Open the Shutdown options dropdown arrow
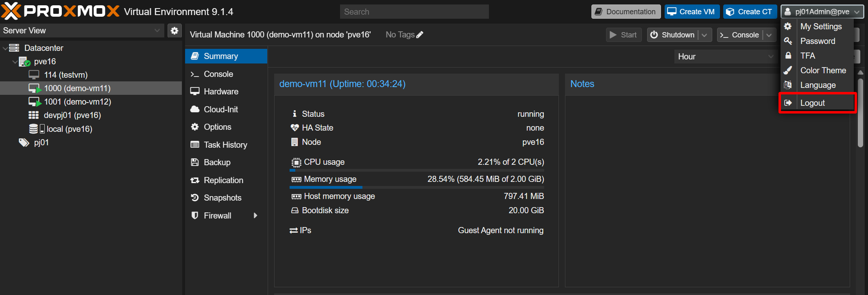The image size is (868, 295). tap(704, 35)
